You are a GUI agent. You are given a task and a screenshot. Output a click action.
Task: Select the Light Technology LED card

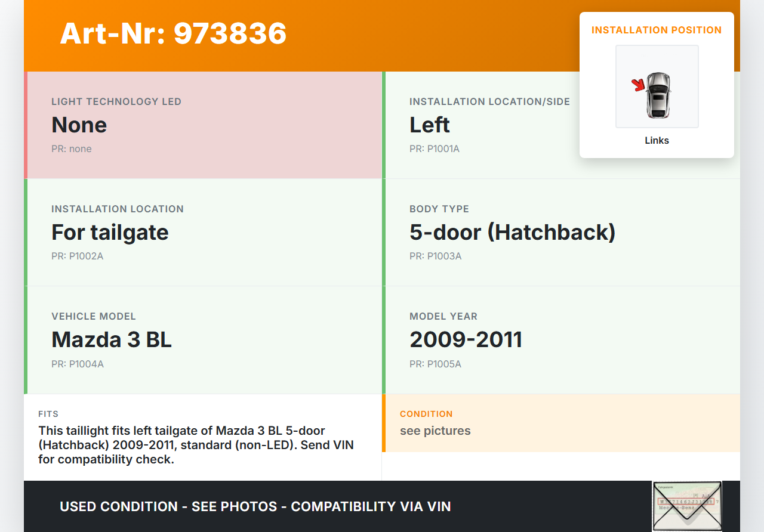(203, 125)
